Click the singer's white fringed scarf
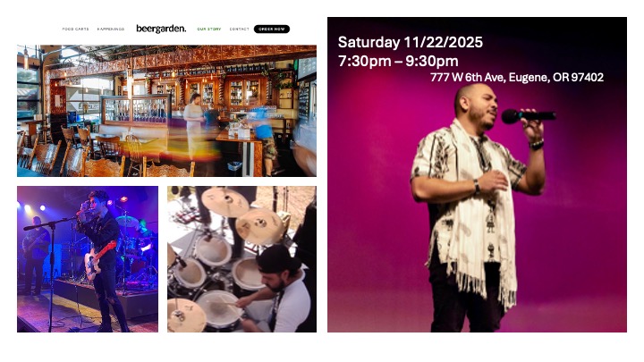Viewport: 644px width, 362px height. (483, 214)
